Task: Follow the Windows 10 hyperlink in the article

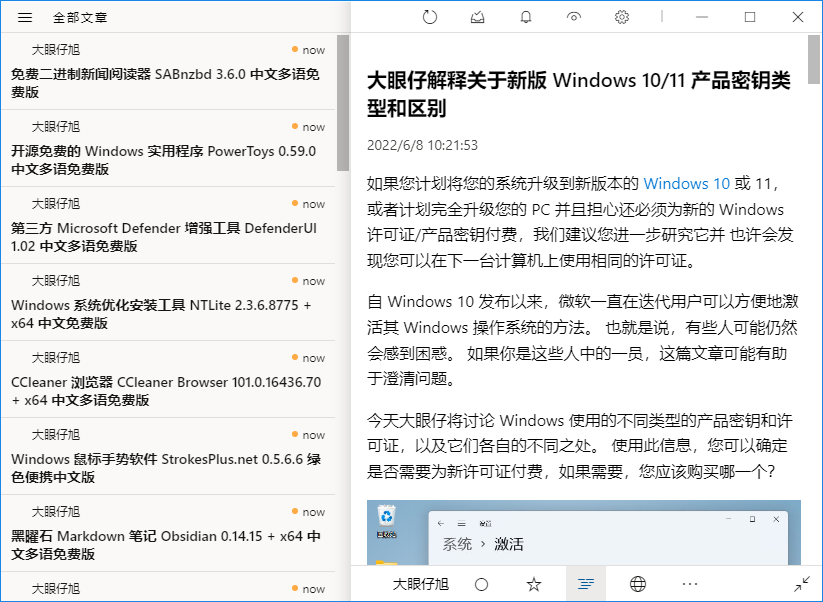Action: (x=687, y=184)
